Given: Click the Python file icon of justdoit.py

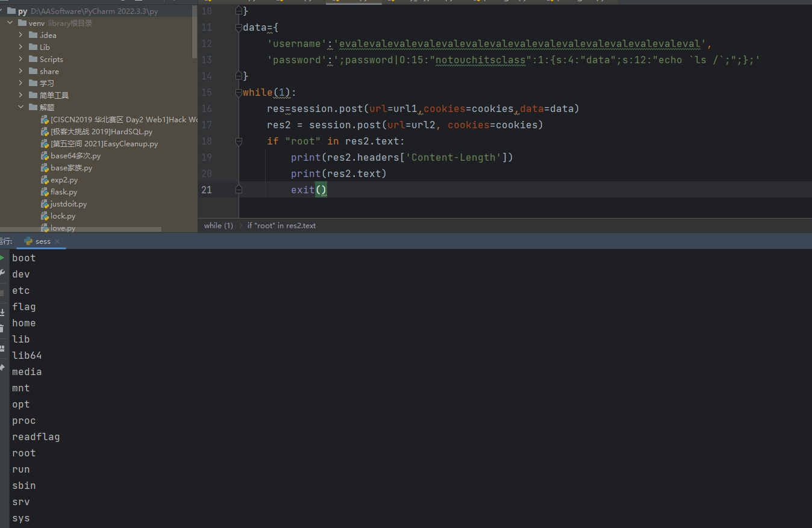Looking at the screenshot, I should (45, 203).
